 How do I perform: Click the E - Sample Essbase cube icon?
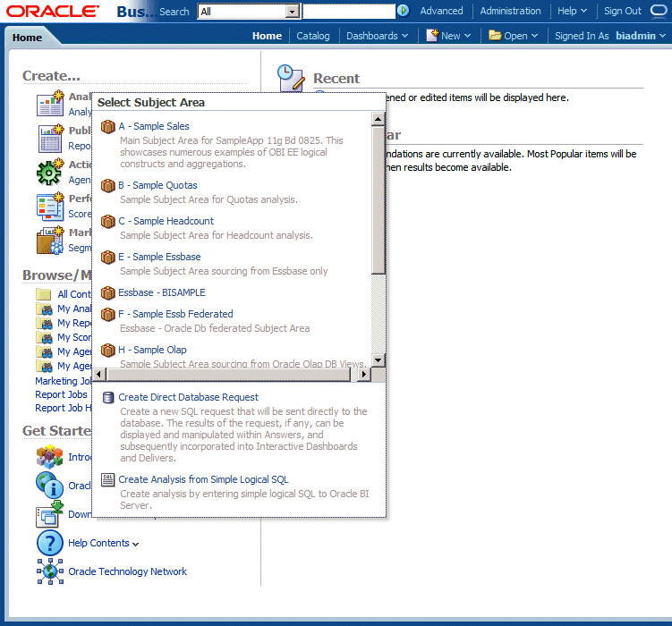tap(108, 258)
